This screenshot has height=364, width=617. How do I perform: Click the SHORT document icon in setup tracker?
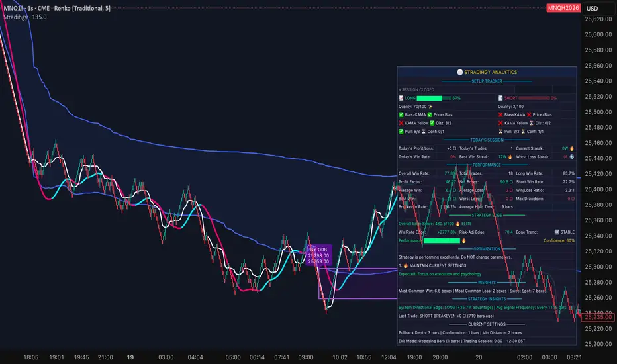(500, 98)
